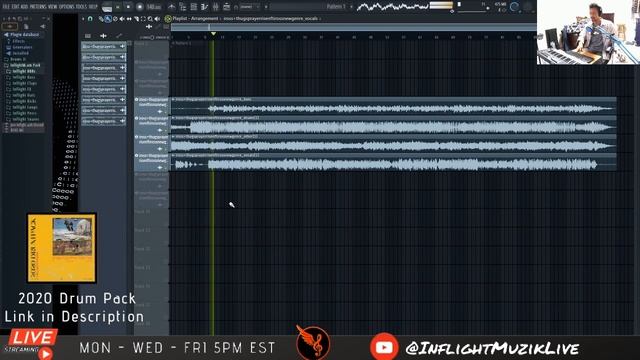The width and height of the screenshot is (640, 360).
Task: Click the mixer faders icon in top toolbar
Action: click(x=215, y=7)
